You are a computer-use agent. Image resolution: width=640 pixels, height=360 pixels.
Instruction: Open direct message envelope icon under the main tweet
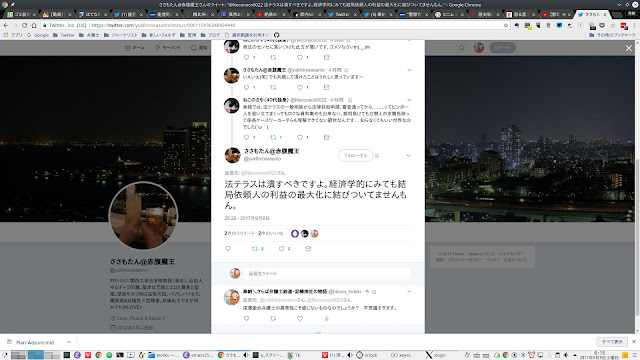click(308, 249)
